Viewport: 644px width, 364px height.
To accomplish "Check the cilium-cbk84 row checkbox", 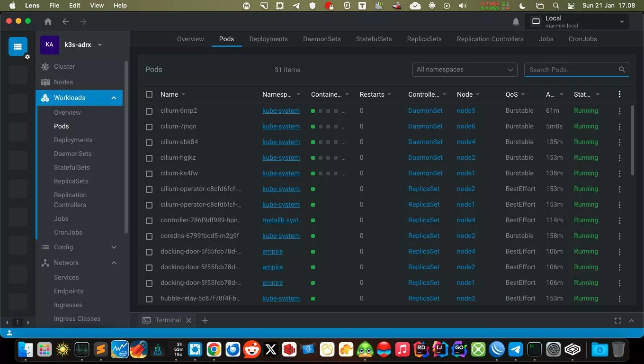I will point(149,142).
